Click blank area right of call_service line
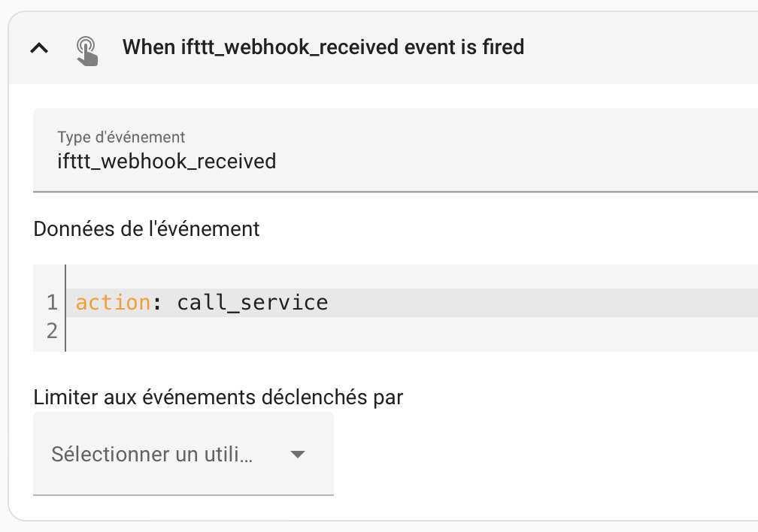Screen dimensions: 758x532 pos(541,303)
